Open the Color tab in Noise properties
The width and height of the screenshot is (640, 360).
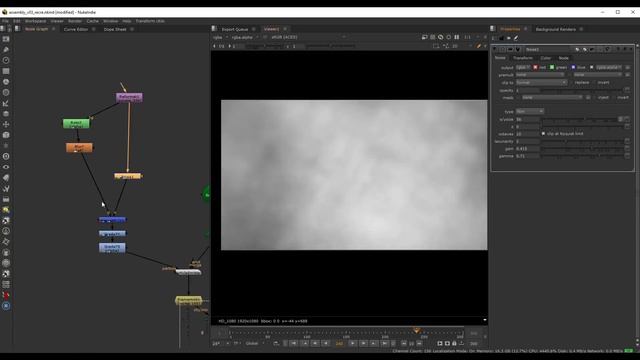pos(546,58)
